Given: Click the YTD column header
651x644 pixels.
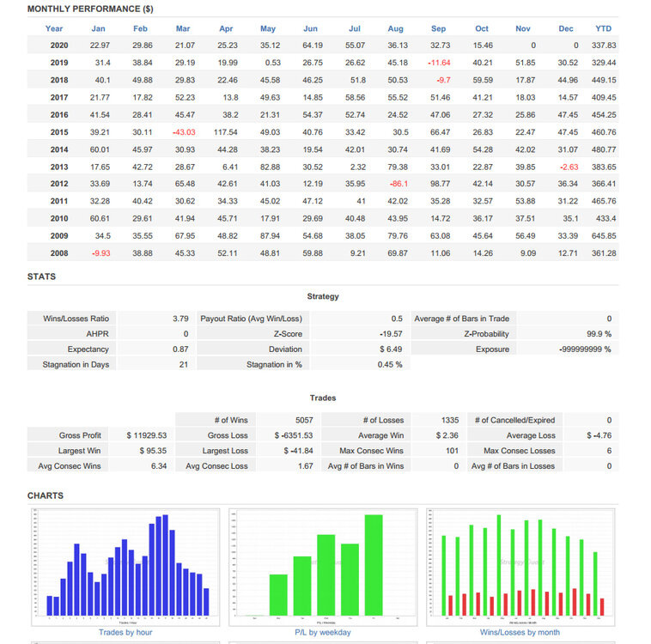Looking at the screenshot, I should click(x=603, y=28).
